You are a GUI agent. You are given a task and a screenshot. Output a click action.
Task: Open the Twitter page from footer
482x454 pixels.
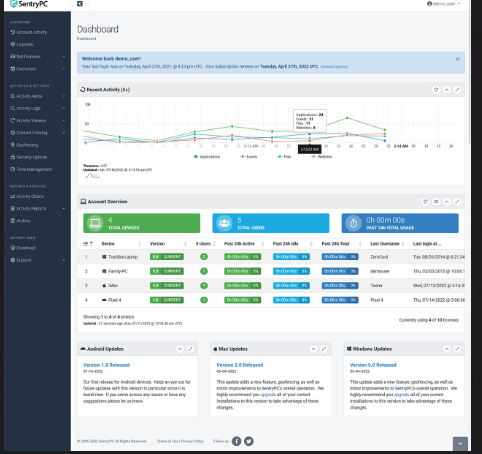coord(249,441)
